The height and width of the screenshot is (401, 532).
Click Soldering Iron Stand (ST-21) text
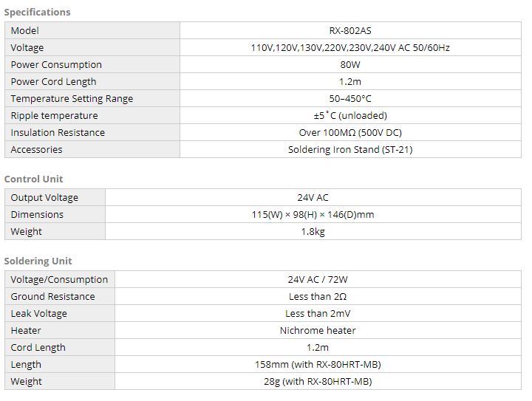(x=350, y=149)
